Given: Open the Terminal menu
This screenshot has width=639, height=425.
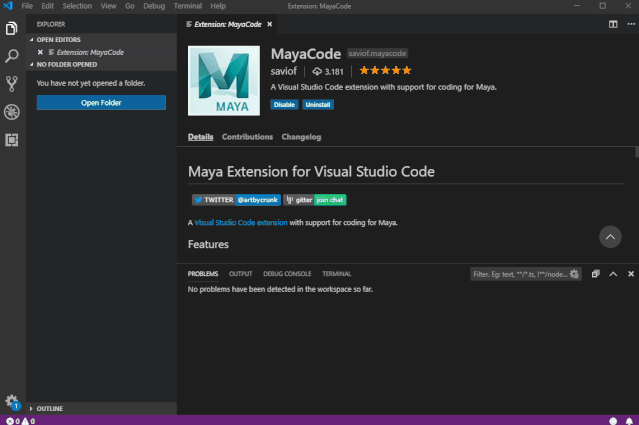Looking at the screenshot, I should point(187,6).
